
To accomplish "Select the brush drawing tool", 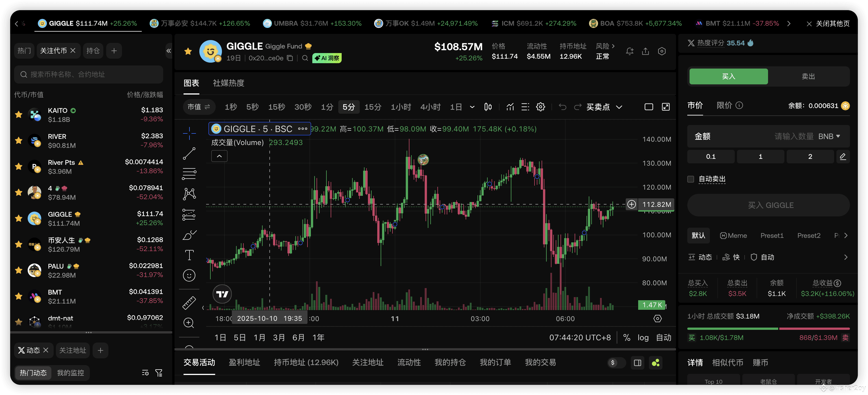I will [189, 235].
